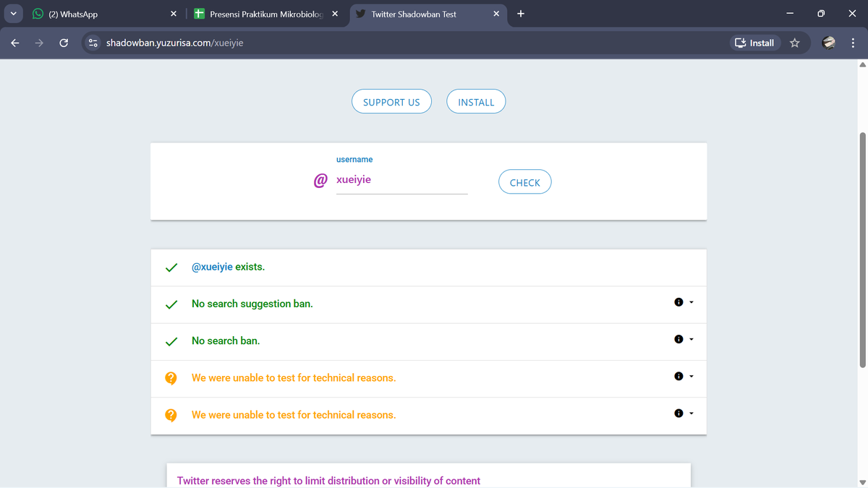
Task: Click last orange question mark icon
Action: 171,415
